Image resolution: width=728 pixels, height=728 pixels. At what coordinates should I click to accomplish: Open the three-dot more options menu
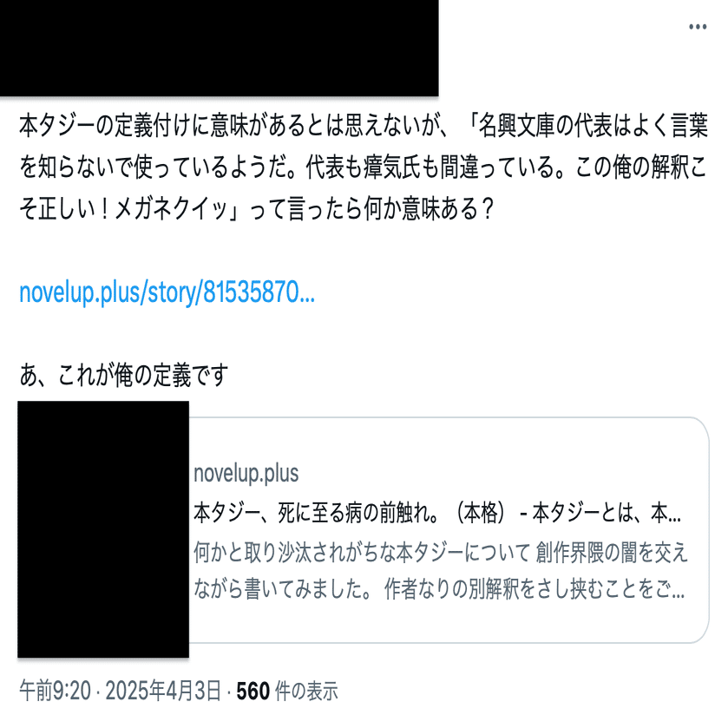[698, 27]
